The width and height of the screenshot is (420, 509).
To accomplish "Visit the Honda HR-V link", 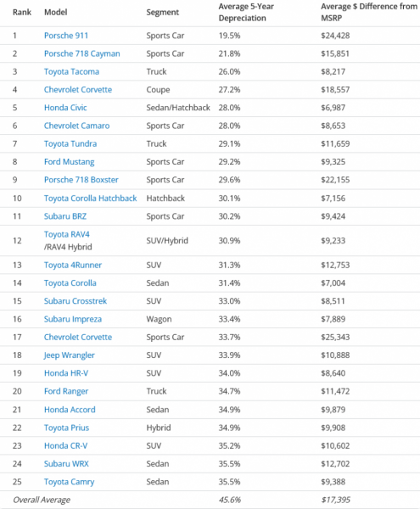I will (66, 373).
